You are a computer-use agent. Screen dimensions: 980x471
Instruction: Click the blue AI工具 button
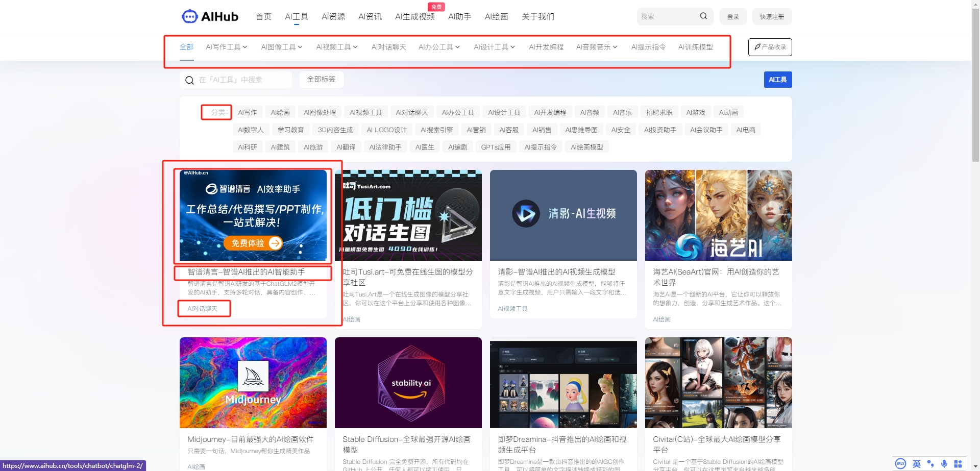(x=778, y=80)
